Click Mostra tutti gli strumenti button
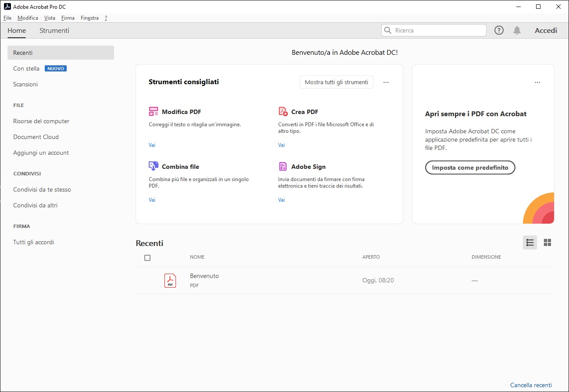Viewport: 569px width, 392px height. (336, 82)
